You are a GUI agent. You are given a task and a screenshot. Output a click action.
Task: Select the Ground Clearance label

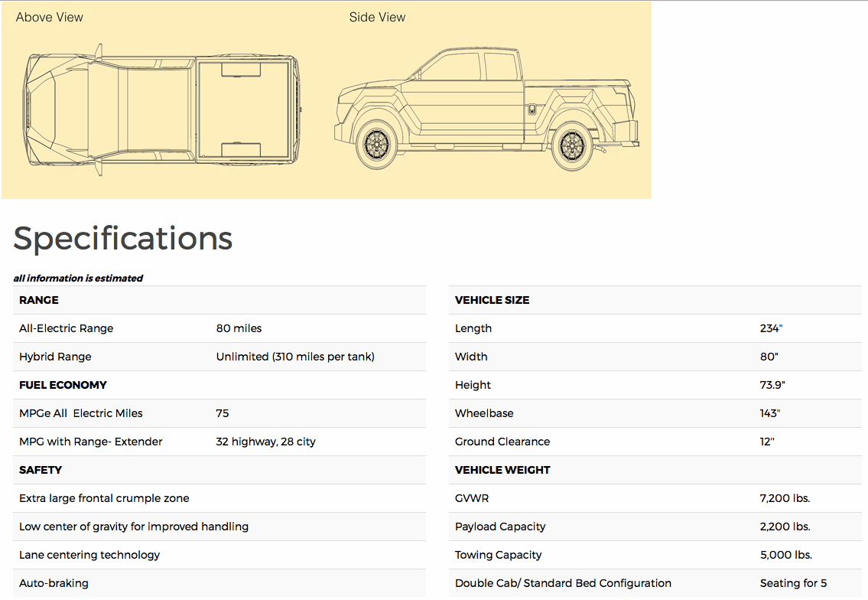click(x=502, y=442)
